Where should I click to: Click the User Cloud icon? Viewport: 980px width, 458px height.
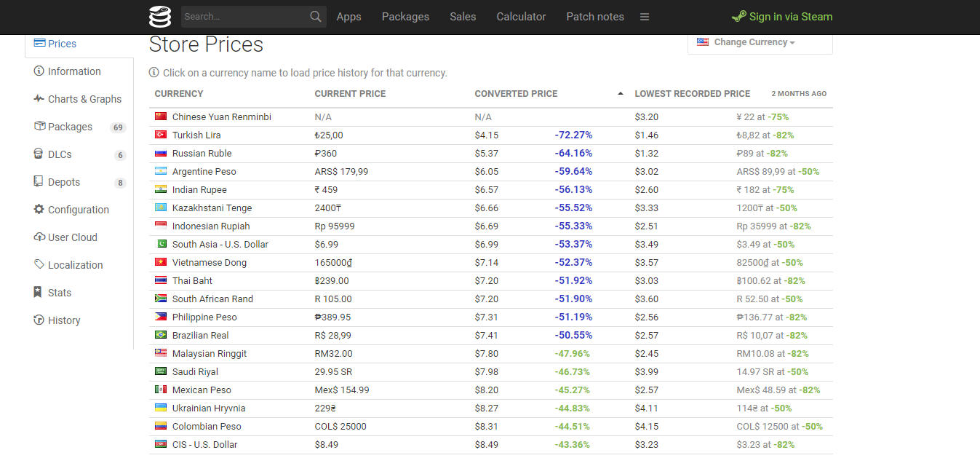pyautogui.click(x=38, y=237)
